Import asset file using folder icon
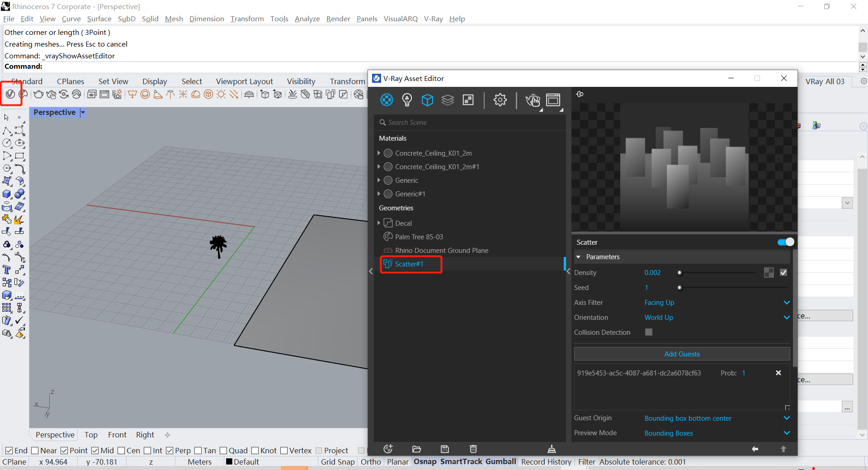The height and width of the screenshot is (470, 868). pyautogui.click(x=416, y=449)
